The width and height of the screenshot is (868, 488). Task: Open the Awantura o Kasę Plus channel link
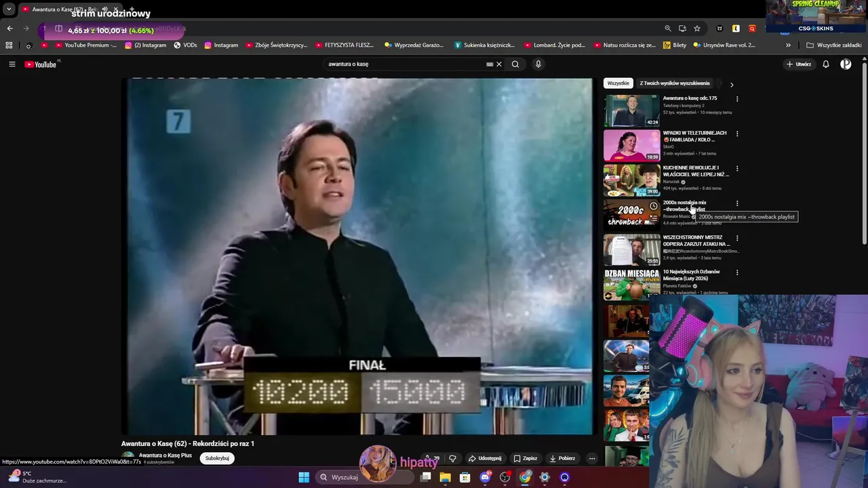click(165, 455)
